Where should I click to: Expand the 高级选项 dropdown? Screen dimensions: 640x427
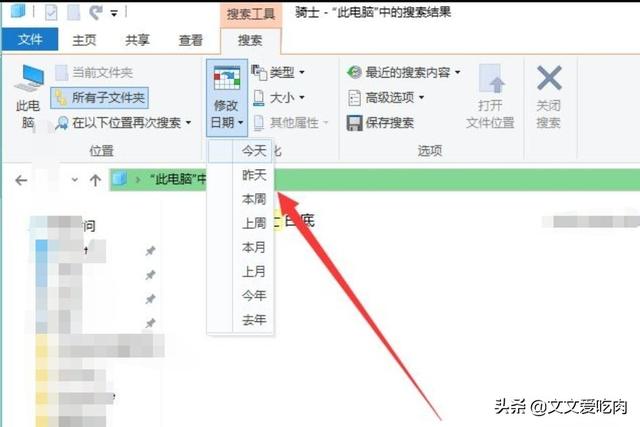pyautogui.click(x=386, y=98)
